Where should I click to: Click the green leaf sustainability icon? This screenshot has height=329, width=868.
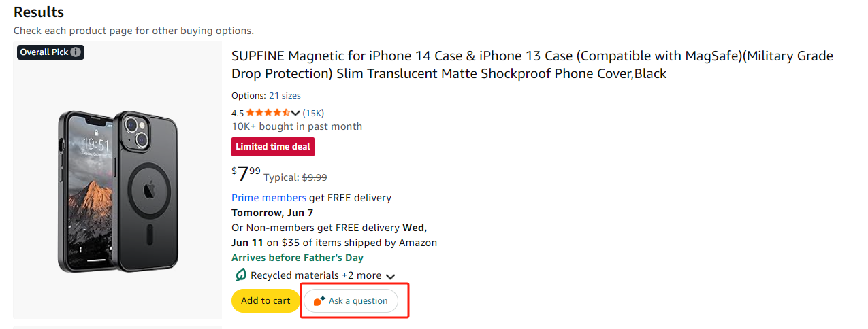(x=240, y=275)
